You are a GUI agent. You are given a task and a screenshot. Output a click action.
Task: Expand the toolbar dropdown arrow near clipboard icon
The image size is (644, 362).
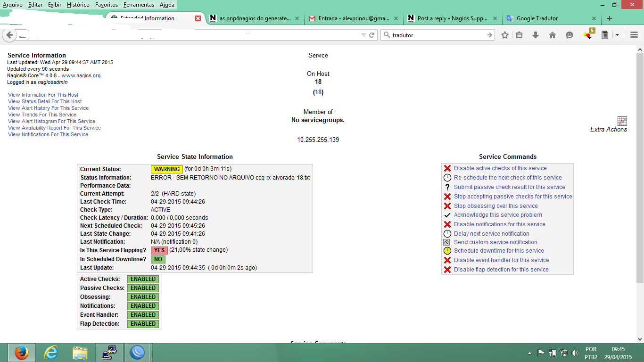pos(617,35)
